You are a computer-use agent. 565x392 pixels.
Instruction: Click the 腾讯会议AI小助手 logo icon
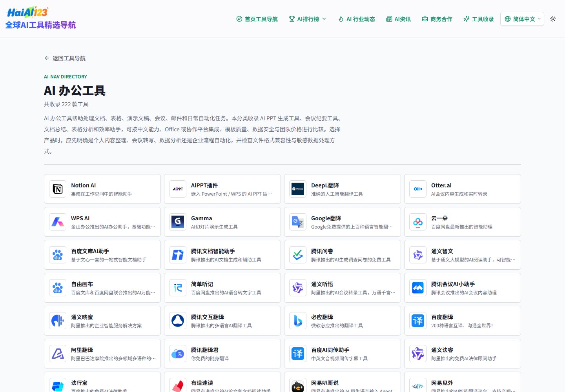tap(418, 288)
